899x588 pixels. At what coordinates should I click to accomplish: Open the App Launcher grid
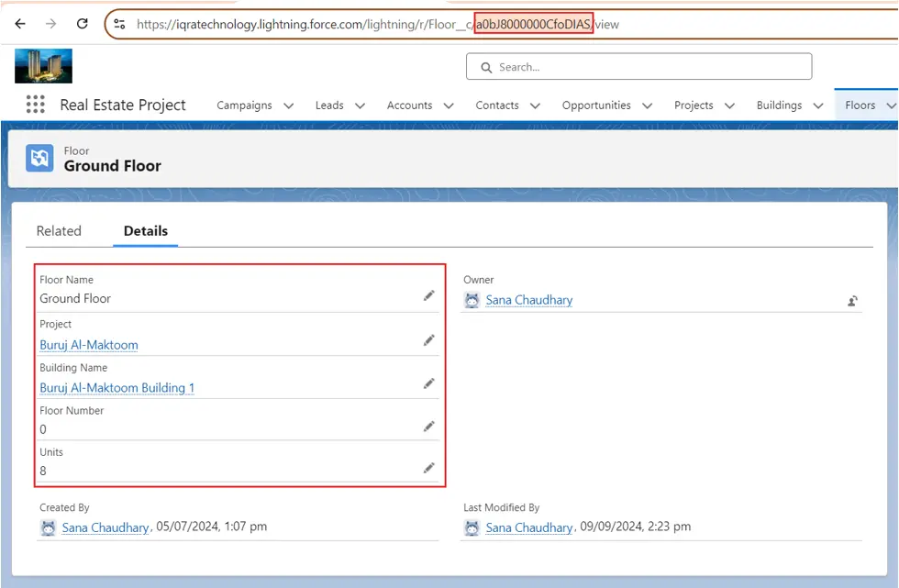pyautogui.click(x=36, y=105)
